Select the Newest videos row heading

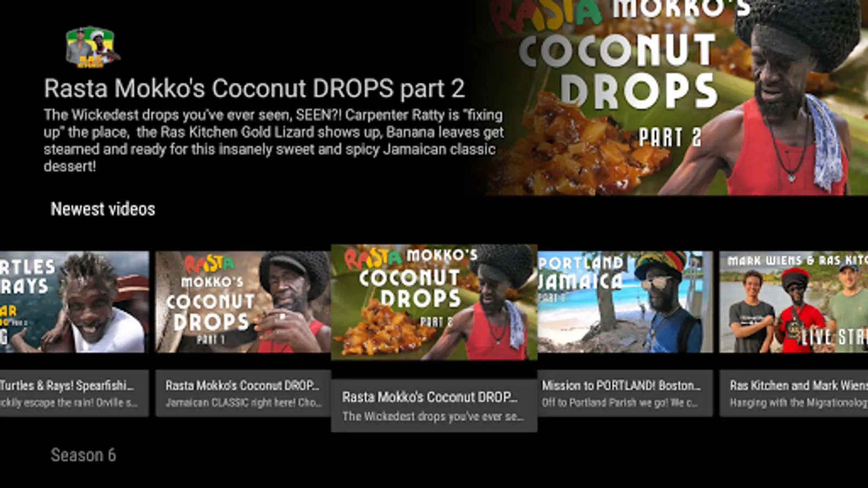[103, 209]
